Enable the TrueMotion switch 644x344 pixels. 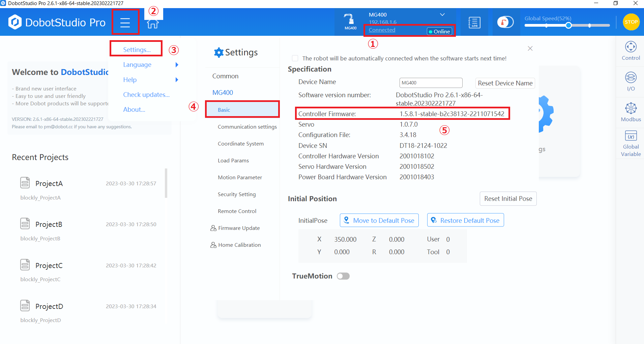click(343, 276)
